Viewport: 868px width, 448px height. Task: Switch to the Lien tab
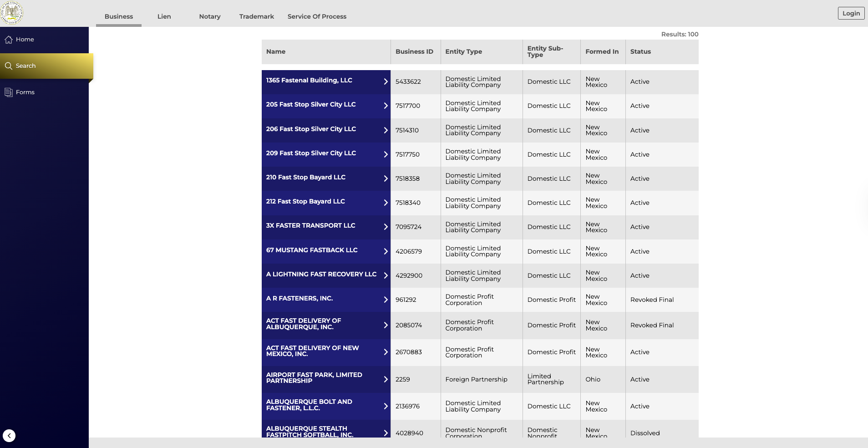(164, 16)
